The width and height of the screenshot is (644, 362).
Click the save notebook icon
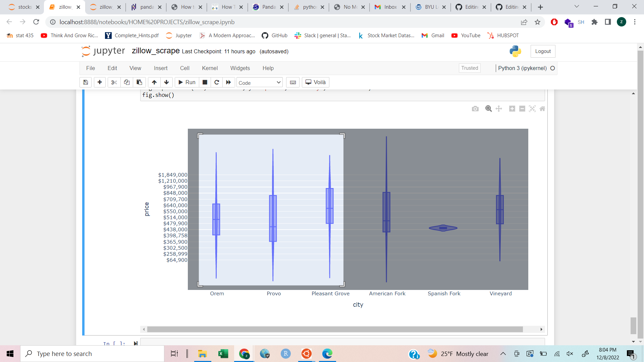86,82
